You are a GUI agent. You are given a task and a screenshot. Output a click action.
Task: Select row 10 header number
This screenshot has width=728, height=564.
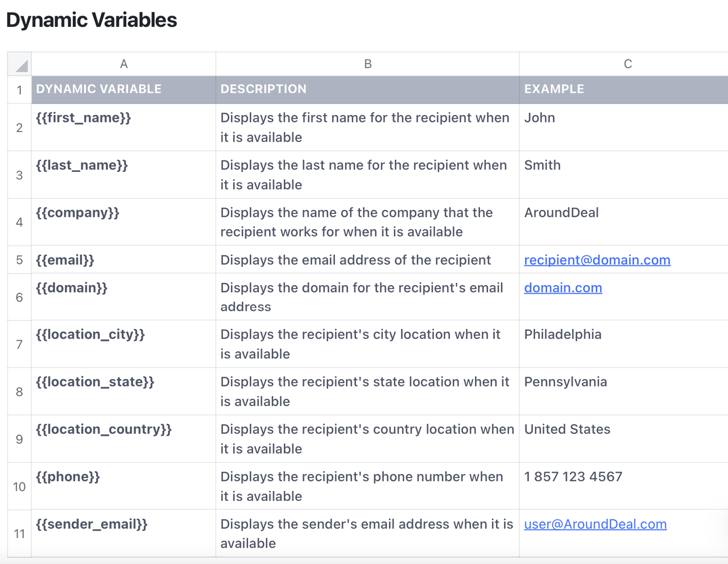(19, 487)
